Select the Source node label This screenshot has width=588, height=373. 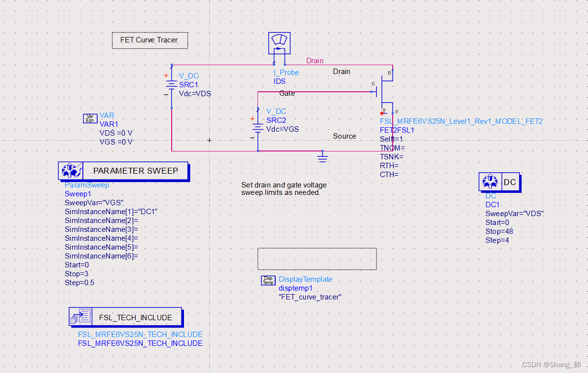(x=344, y=136)
